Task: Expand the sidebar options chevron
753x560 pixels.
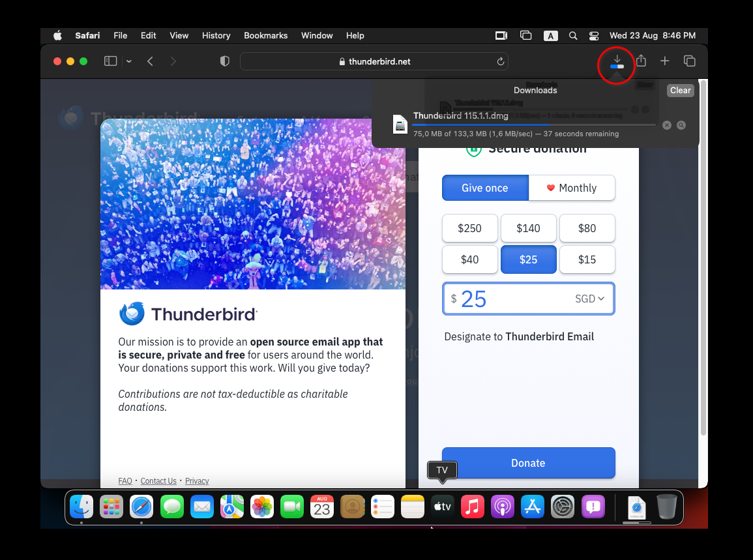Action: [128, 61]
